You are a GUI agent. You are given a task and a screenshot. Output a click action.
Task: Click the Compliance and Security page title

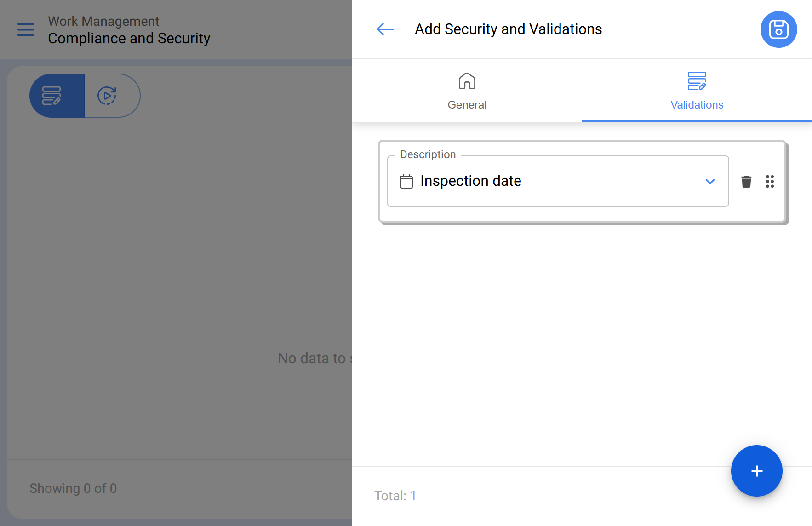coord(129,38)
